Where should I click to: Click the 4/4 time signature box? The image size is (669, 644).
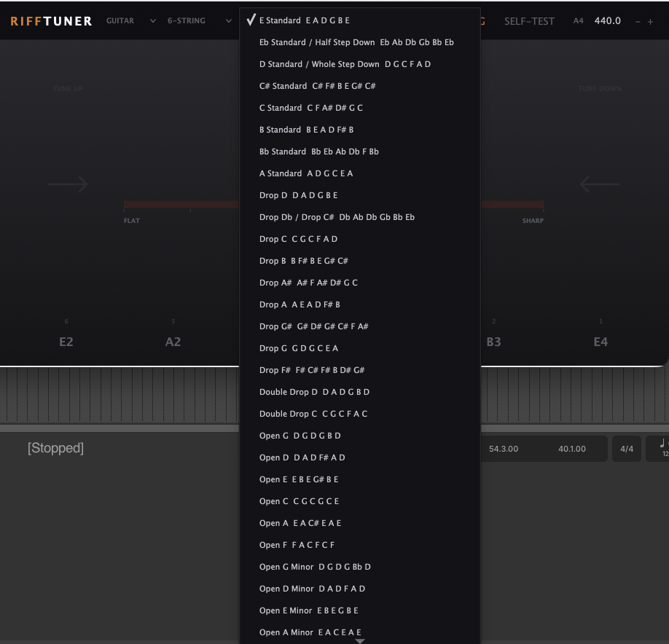coord(626,449)
